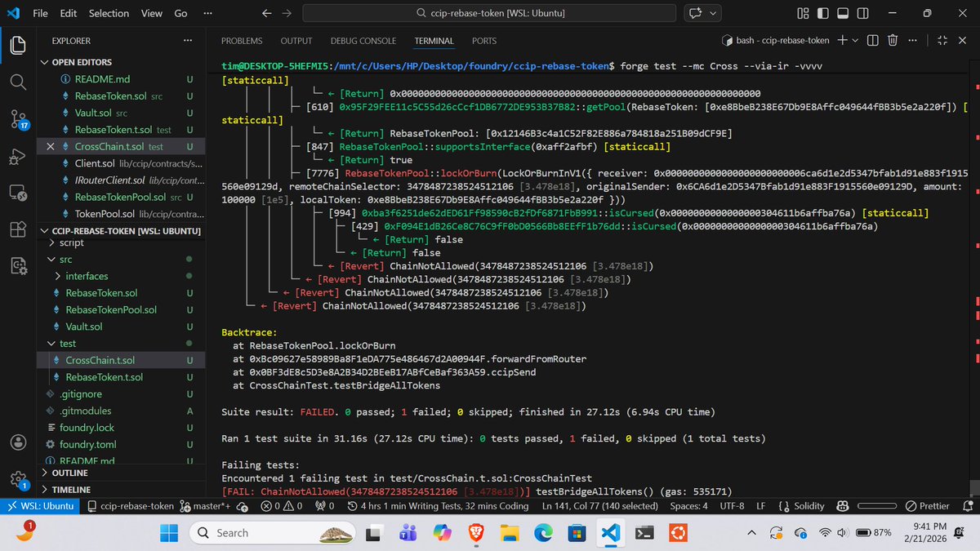The image size is (980, 551).
Task: Click WSL: Ubuntu in the status bar
Action: point(41,505)
